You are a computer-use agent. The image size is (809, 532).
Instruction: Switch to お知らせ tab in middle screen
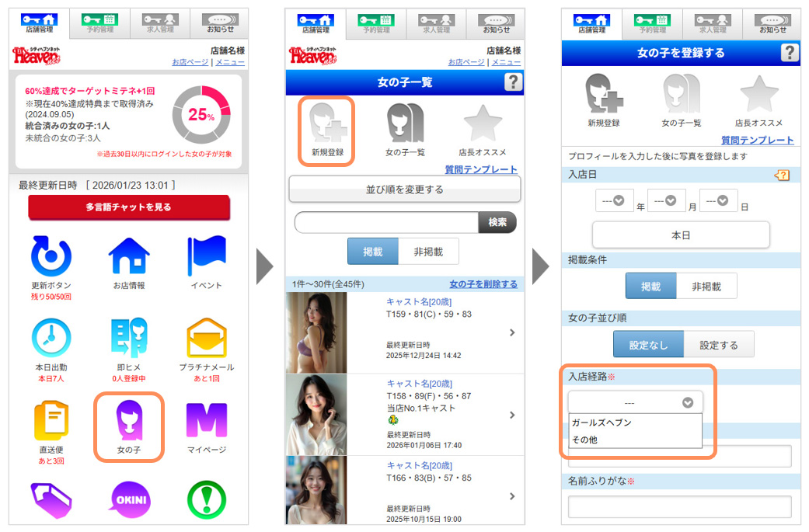pyautogui.click(x=496, y=23)
